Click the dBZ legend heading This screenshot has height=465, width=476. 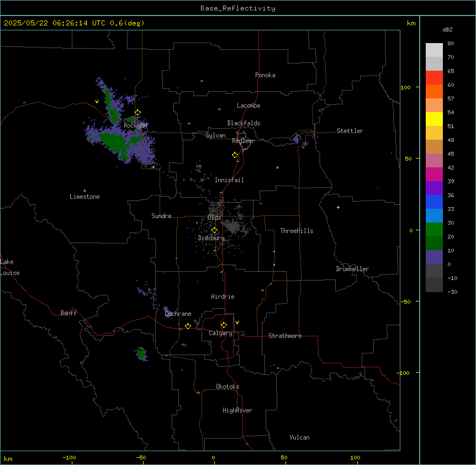447,29
